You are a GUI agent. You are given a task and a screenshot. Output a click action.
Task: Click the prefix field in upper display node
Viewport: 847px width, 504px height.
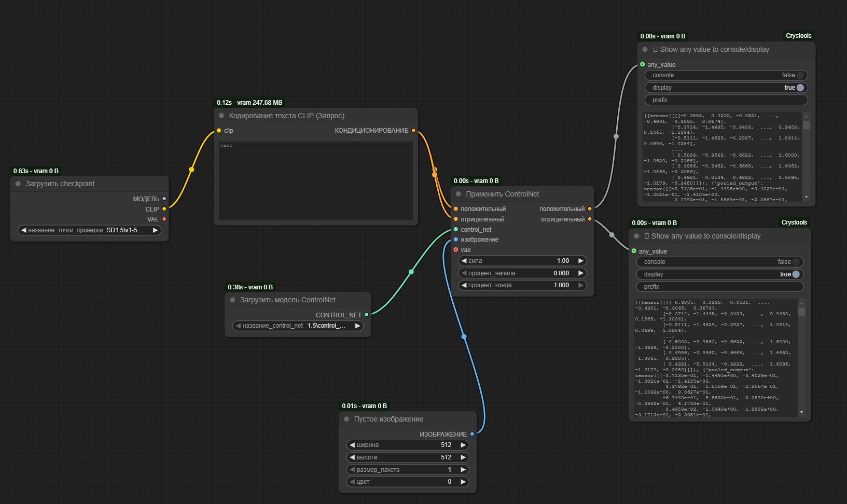tap(726, 100)
